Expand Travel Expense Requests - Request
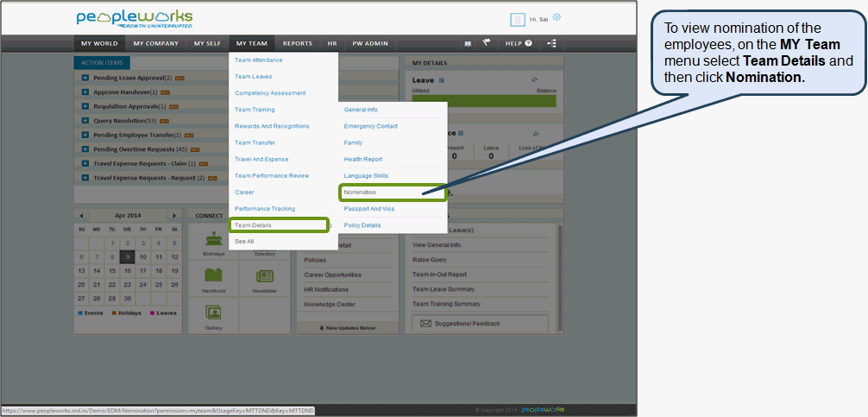Screen dimensions: 868x417 point(85,179)
